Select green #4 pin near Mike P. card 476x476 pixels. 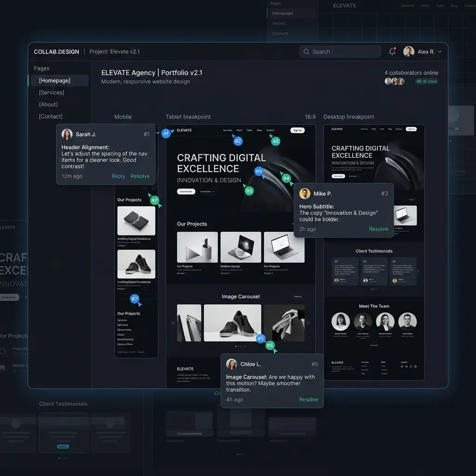coord(286,178)
